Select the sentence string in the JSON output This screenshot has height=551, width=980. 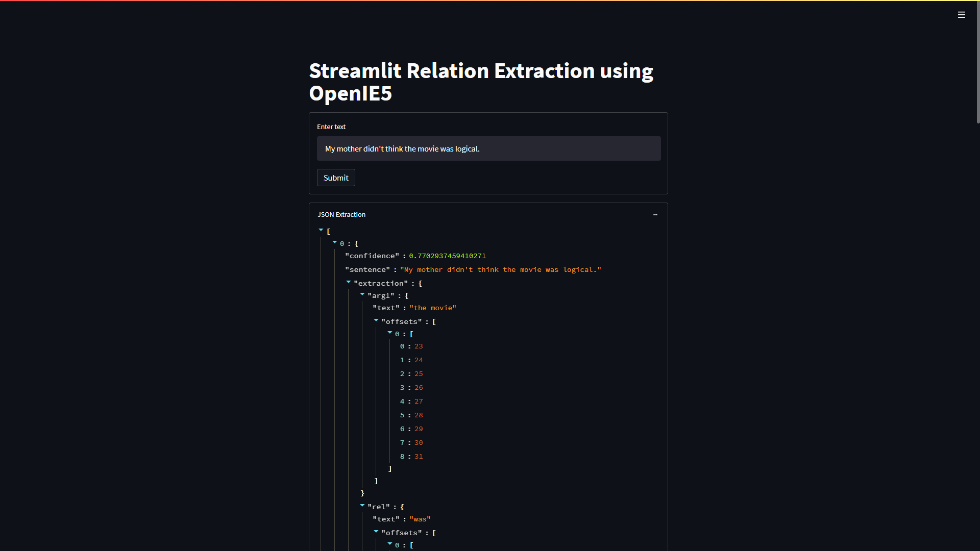[x=503, y=269]
